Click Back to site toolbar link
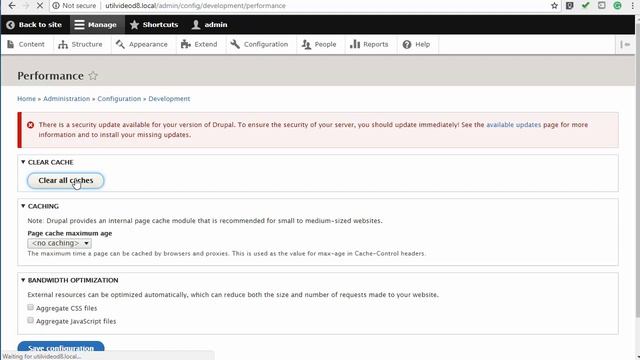This screenshot has height=360, width=640. coord(35,25)
